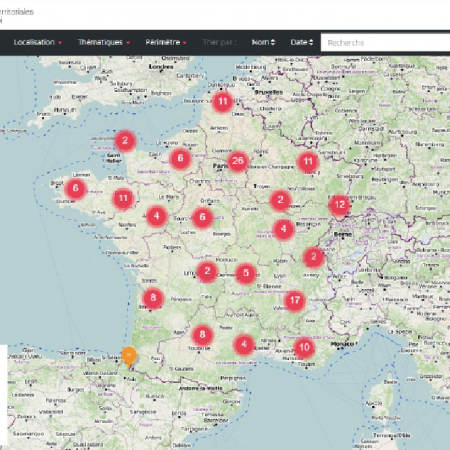Focus the Recherche search field
This screenshot has height=450, width=450.
[x=385, y=42]
